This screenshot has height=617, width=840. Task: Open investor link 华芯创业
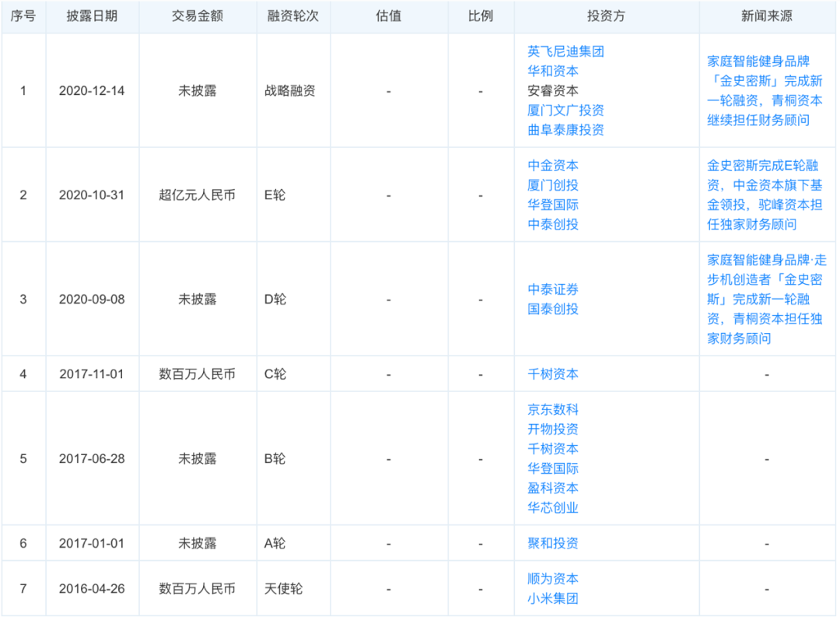pyautogui.click(x=553, y=507)
